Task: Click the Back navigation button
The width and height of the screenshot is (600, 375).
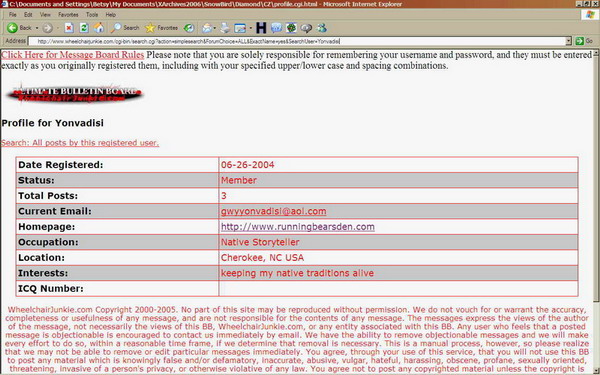Action: [19, 28]
